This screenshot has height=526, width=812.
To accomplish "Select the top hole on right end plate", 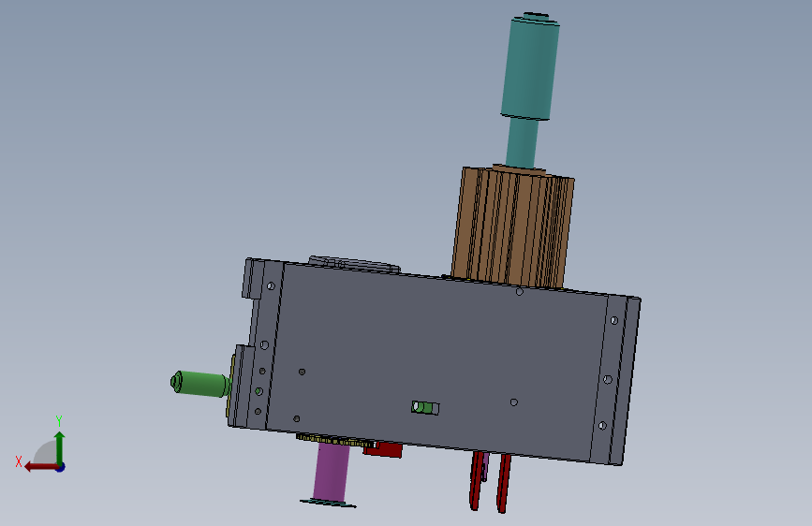I will 614,320.
